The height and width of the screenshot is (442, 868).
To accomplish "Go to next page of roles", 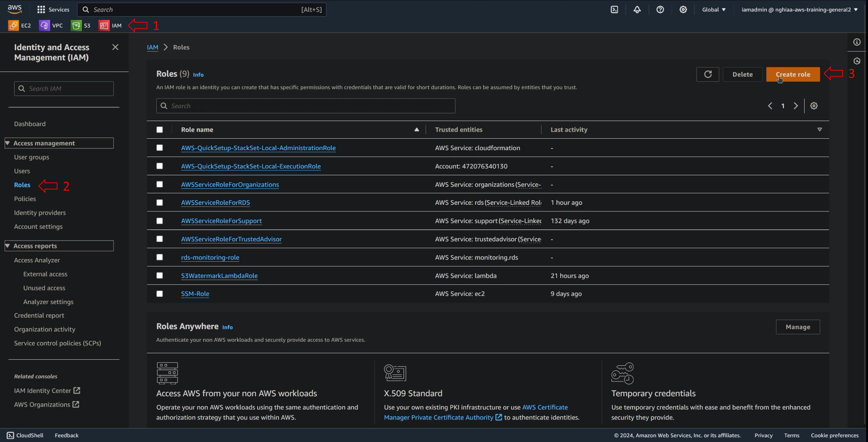I will point(796,106).
